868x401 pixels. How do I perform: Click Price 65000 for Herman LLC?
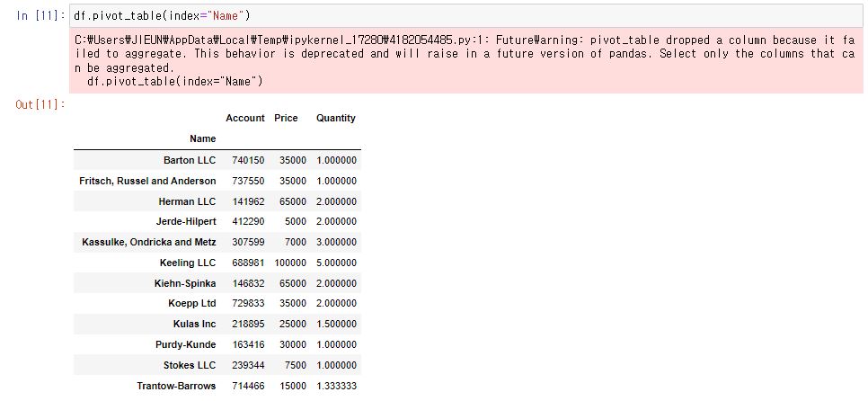(293, 201)
